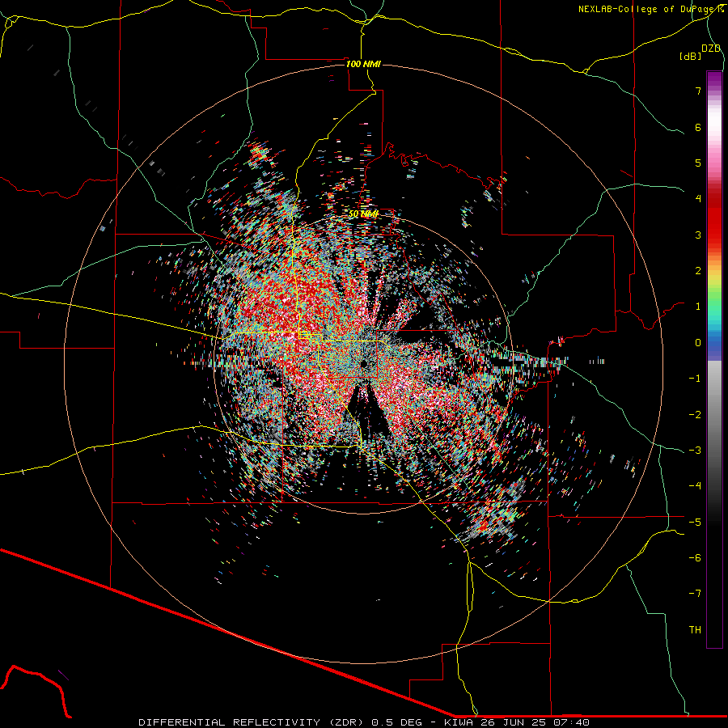The height and width of the screenshot is (728, 728).
Task: Click the 3 value on the color scale
Action: (698, 235)
